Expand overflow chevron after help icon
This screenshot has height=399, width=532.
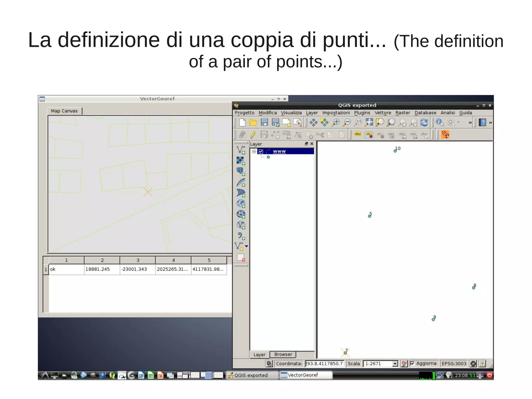[490, 123]
